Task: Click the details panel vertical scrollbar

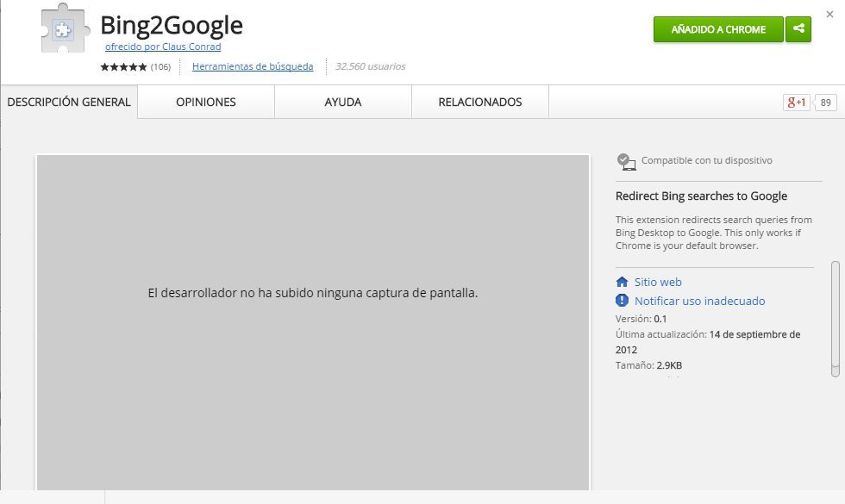Action: (836, 319)
